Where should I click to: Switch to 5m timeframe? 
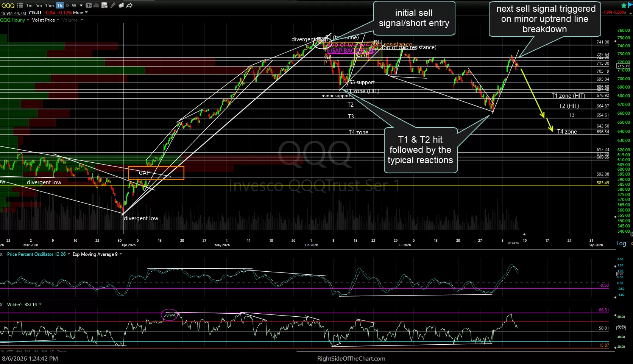click(39, 5)
